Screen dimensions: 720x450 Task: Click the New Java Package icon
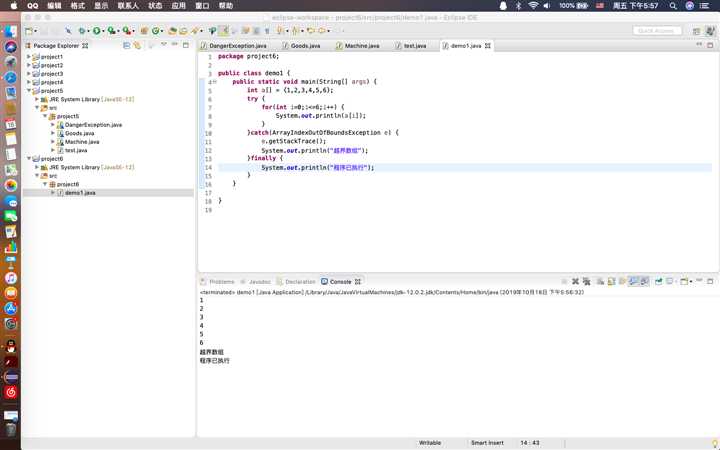(144, 31)
